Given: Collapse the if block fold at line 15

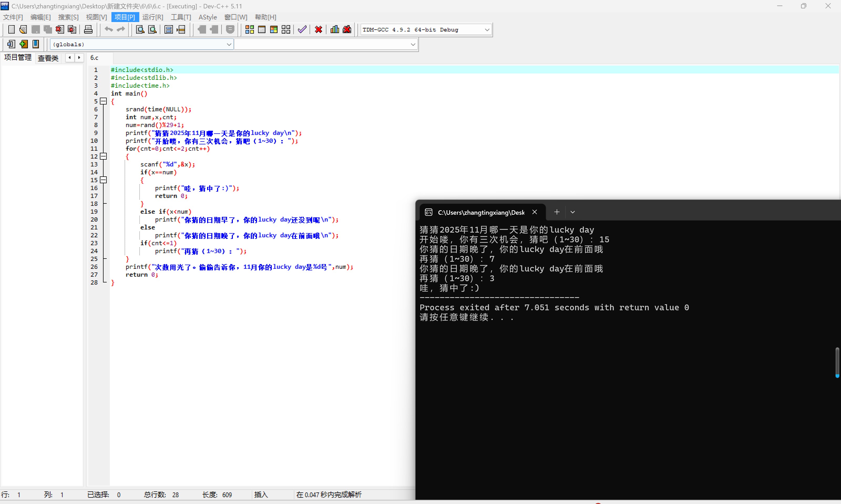Looking at the screenshot, I should tap(104, 180).
